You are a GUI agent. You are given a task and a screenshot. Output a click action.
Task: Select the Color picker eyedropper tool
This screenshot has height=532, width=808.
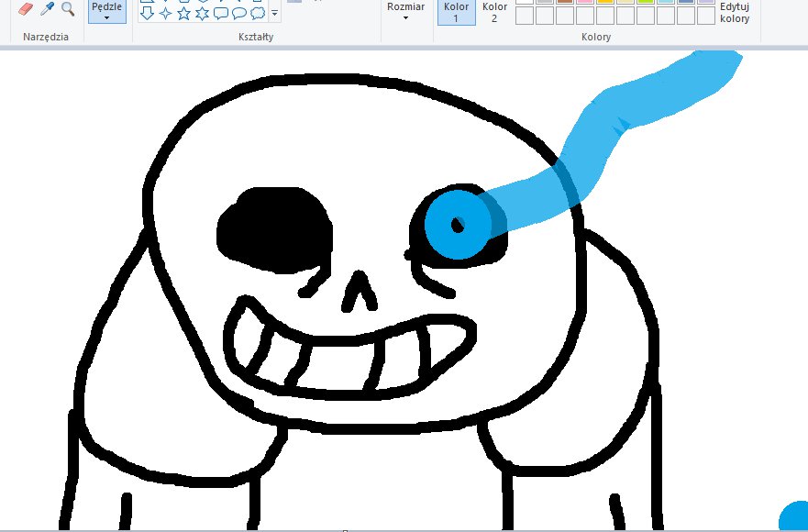[48, 9]
